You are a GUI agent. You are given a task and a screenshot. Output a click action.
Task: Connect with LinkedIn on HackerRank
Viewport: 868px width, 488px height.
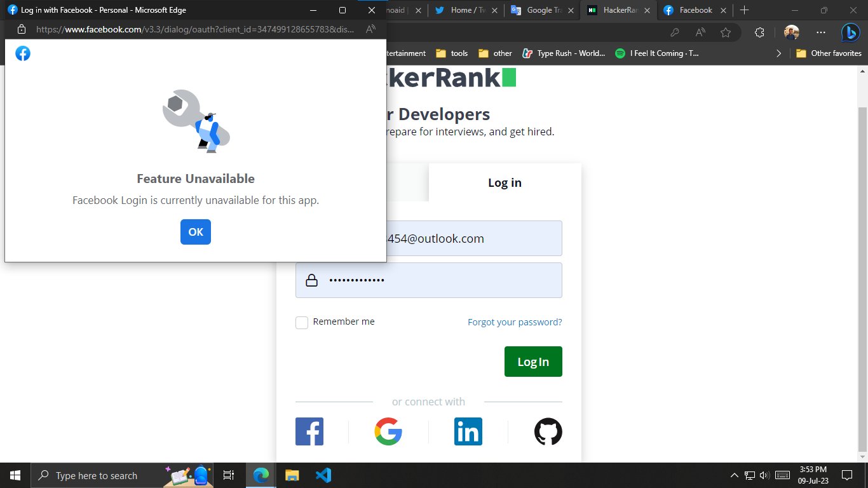[468, 431]
